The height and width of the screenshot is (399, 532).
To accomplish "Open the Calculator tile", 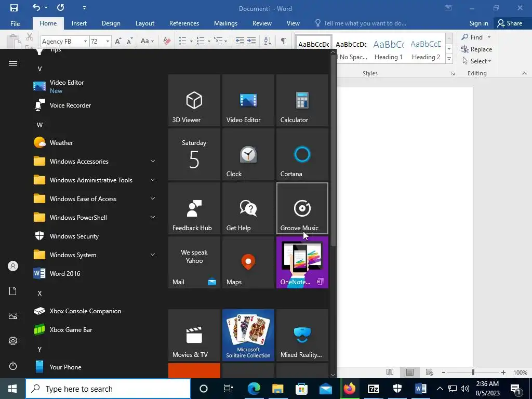I will click(x=302, y=100).
